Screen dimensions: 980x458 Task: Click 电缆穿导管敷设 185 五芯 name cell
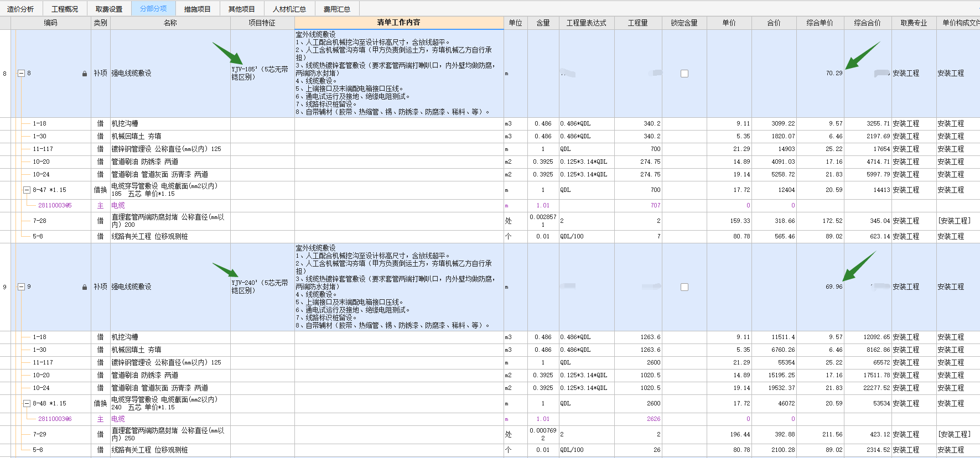(x=170, y=190)
